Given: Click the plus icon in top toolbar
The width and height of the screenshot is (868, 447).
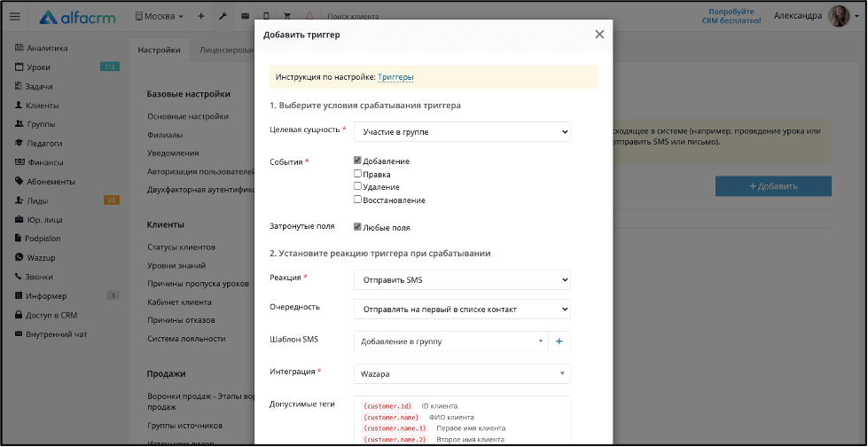Looking at the screenshot, I should pyautogui.click(x=201, y=17).
